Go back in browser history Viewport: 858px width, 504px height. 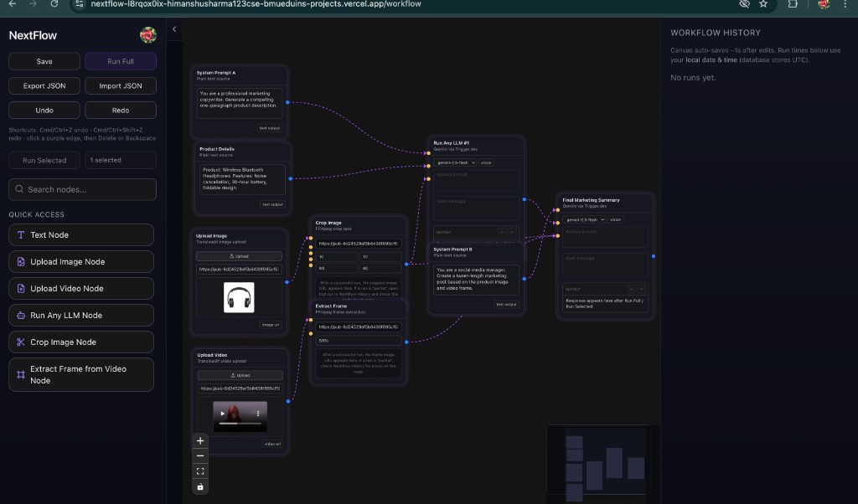(x=12, y=4)
